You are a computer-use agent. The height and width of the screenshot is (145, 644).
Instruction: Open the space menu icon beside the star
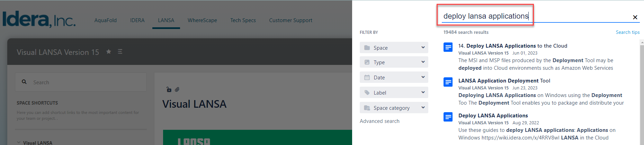(x=120, y=52)
